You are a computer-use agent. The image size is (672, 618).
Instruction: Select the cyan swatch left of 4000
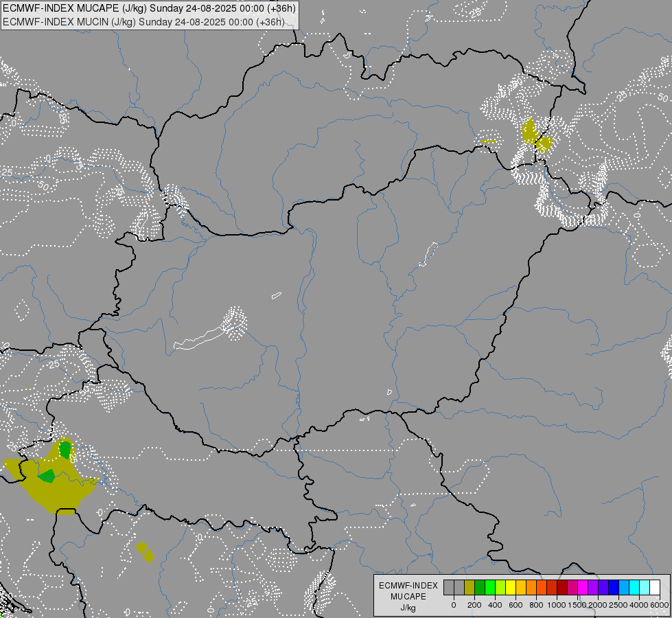pos(634,587)
